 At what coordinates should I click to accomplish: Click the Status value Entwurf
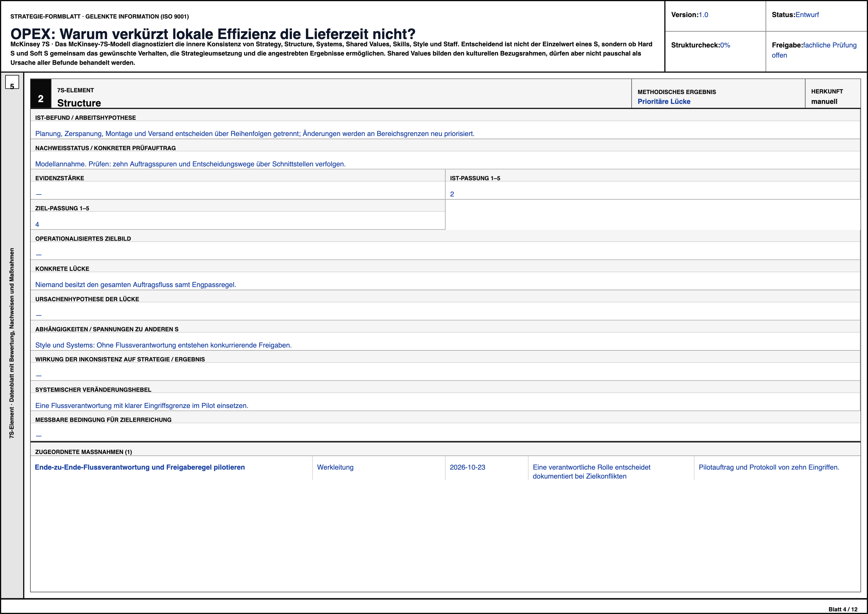[807, 15]
